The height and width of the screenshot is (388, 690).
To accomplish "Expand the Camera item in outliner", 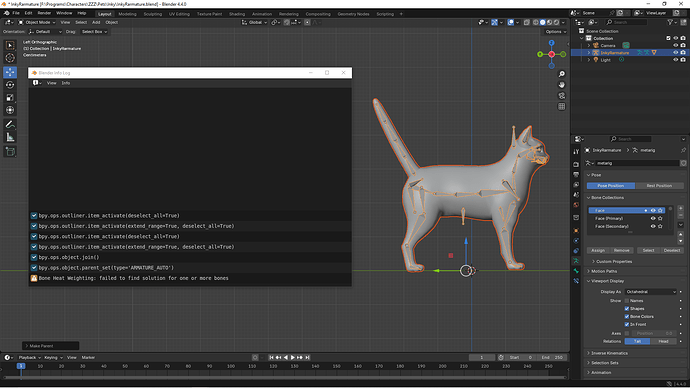I will 589,45.
